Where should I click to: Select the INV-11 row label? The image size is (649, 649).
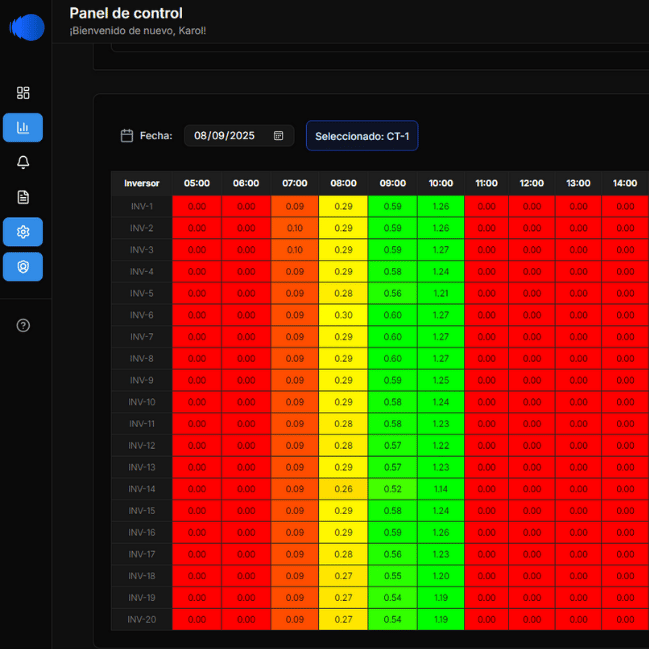click(x=142, y=423)
